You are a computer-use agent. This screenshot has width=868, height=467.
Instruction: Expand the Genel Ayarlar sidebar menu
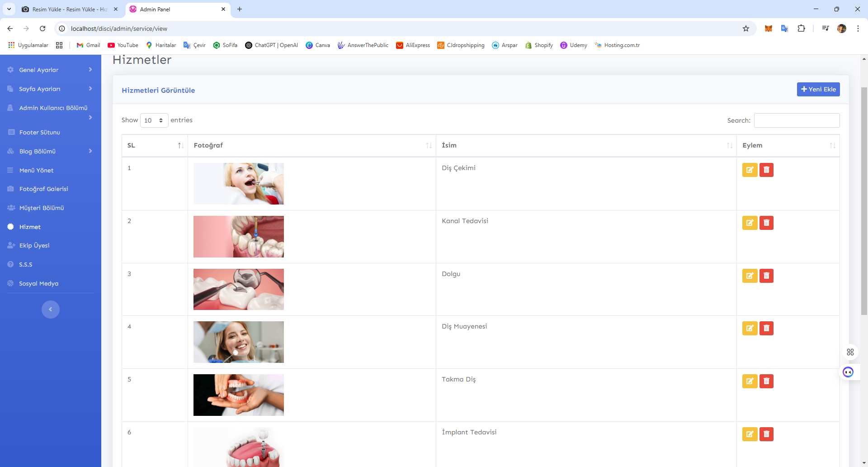tap(50, 70)
